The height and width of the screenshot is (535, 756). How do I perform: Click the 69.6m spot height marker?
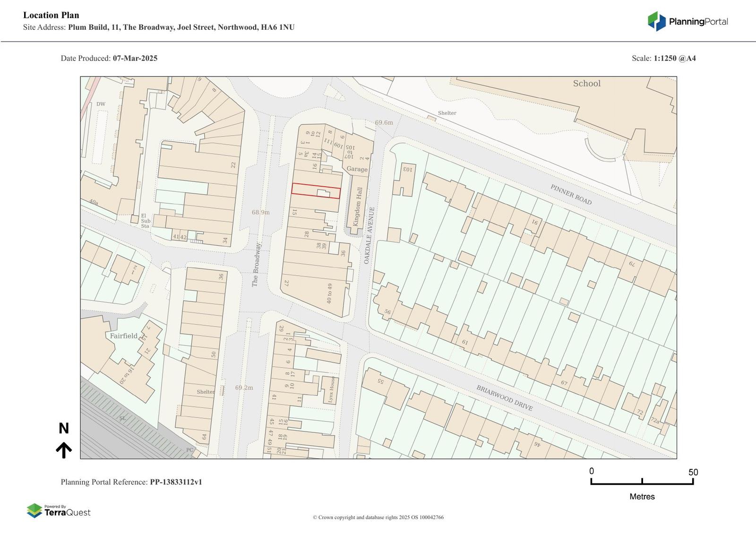(384, 122)
